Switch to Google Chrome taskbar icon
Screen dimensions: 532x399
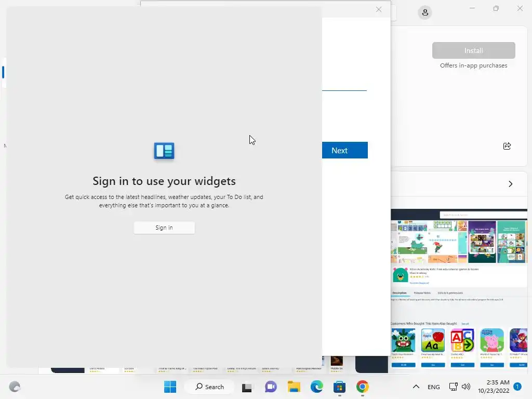coord(362,387)
